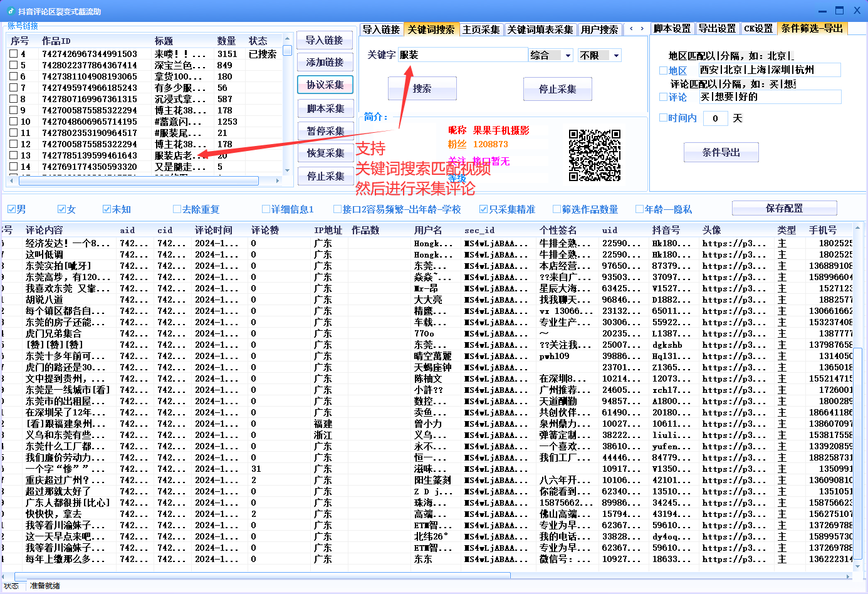Switch to the 导出设置 tab

pyautogui.click(x=716, y=29)
